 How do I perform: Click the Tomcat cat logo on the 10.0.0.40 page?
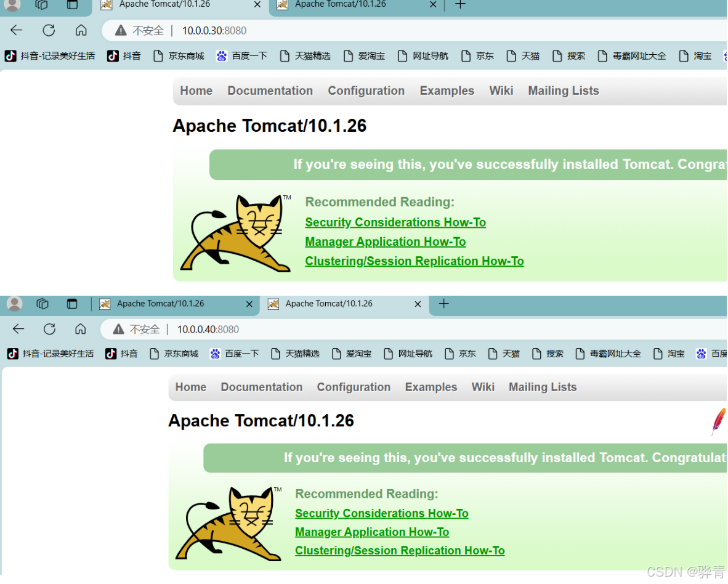(229, 524)
